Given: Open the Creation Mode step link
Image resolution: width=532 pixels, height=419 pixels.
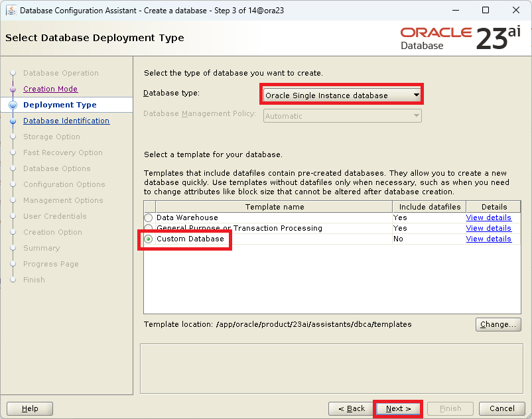Looking at the screenshot, I should (x=50, y=89).
